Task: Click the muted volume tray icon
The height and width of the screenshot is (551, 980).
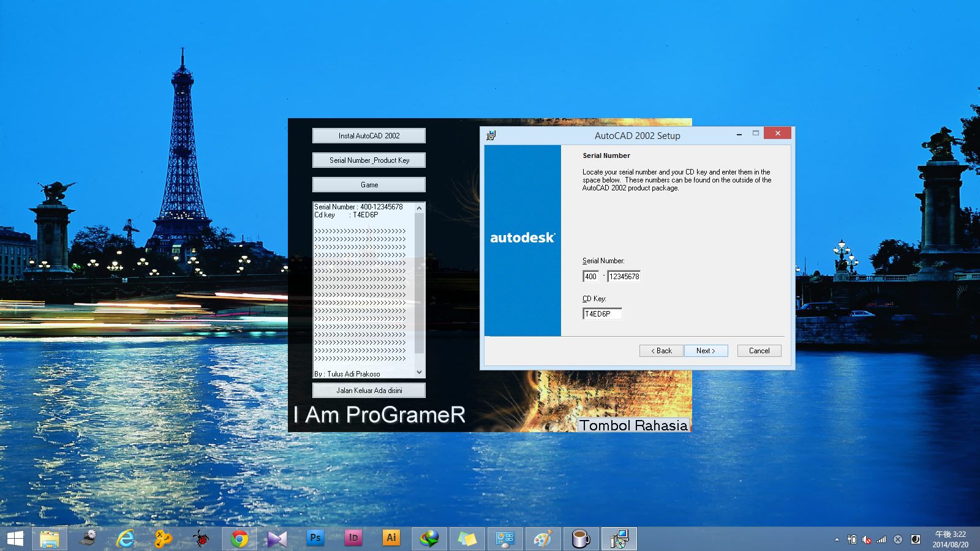Action: (x=867, y=539)
